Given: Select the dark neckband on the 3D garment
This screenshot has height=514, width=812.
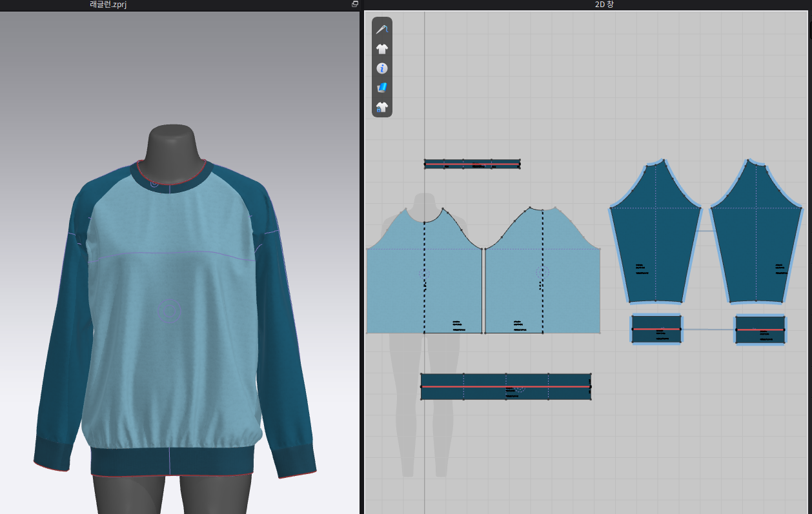Looking at the screenshot, I should coord(169,177).
